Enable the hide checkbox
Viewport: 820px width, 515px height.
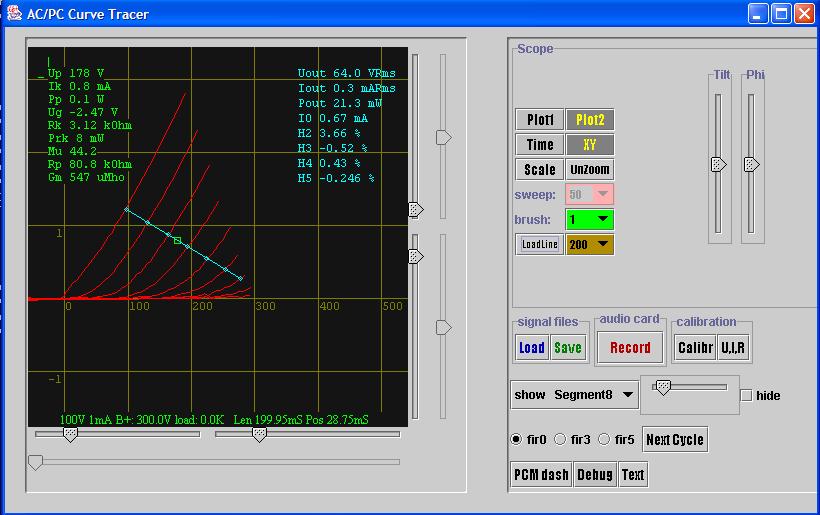(x=746, y=395)
